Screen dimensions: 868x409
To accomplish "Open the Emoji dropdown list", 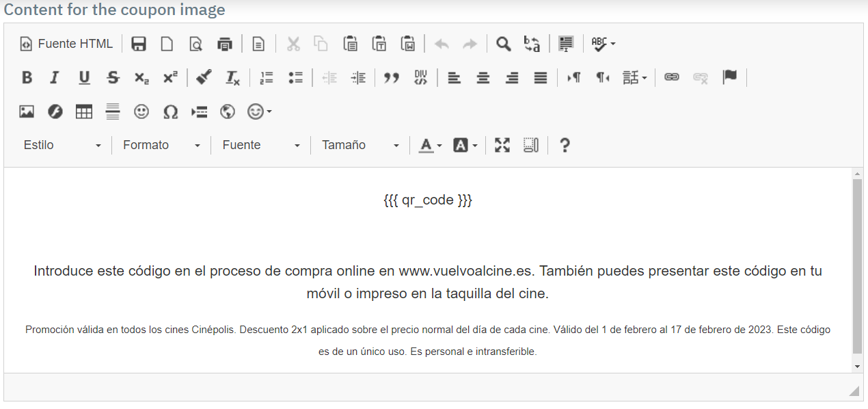I will coord(260,111).
